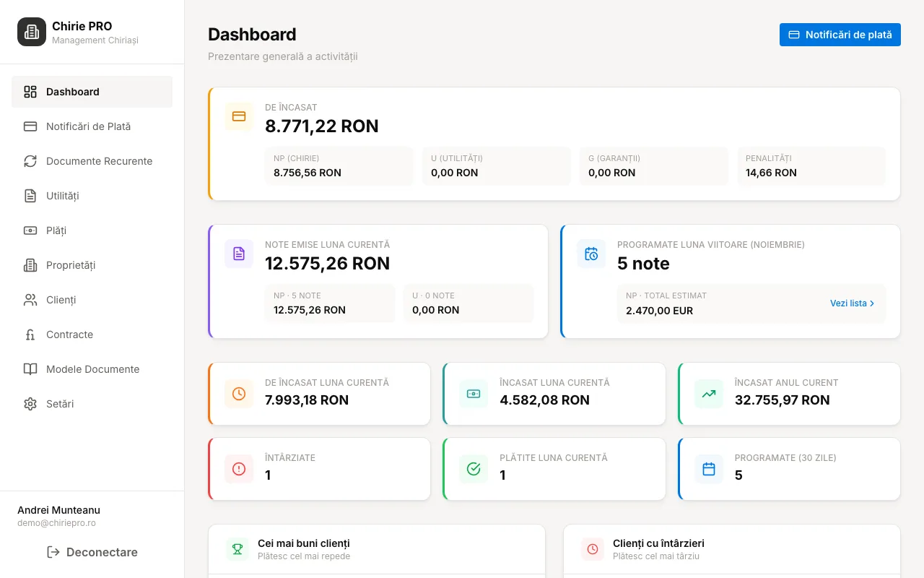Click the red alert icon in Întârziate card
924x578 pixels.
pos(239,469)
